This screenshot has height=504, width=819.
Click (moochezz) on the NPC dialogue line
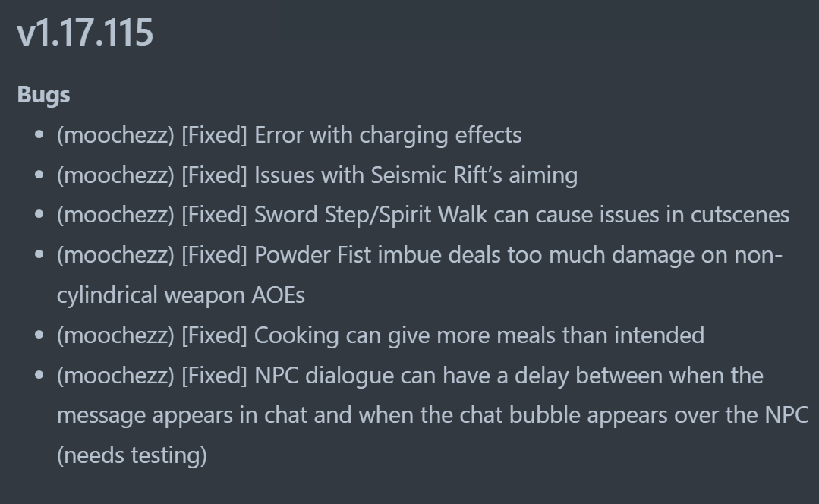115,375
